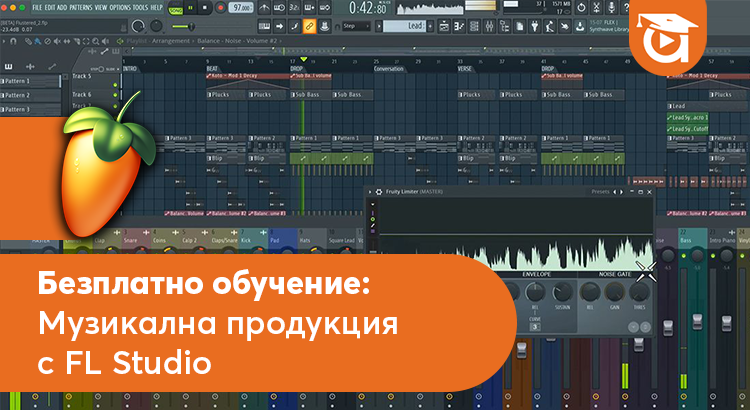Click the plus button after Lead pattern

pos(430,26)
